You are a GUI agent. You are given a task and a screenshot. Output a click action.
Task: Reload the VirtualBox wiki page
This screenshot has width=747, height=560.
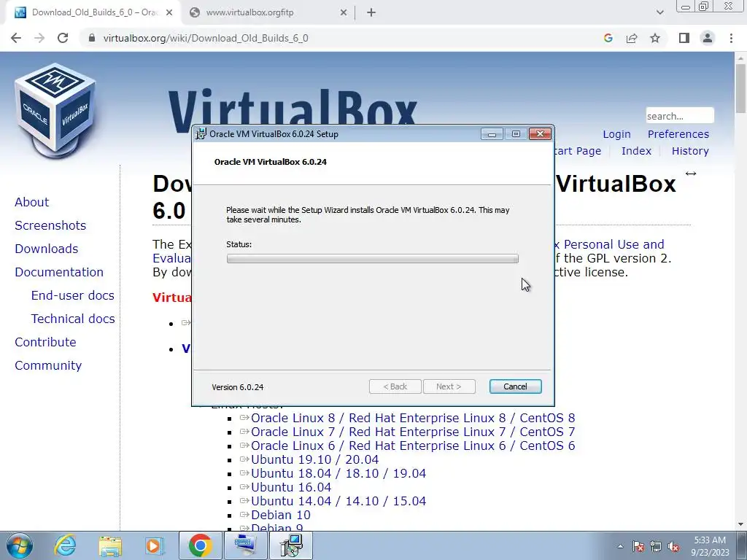point(63,38)
